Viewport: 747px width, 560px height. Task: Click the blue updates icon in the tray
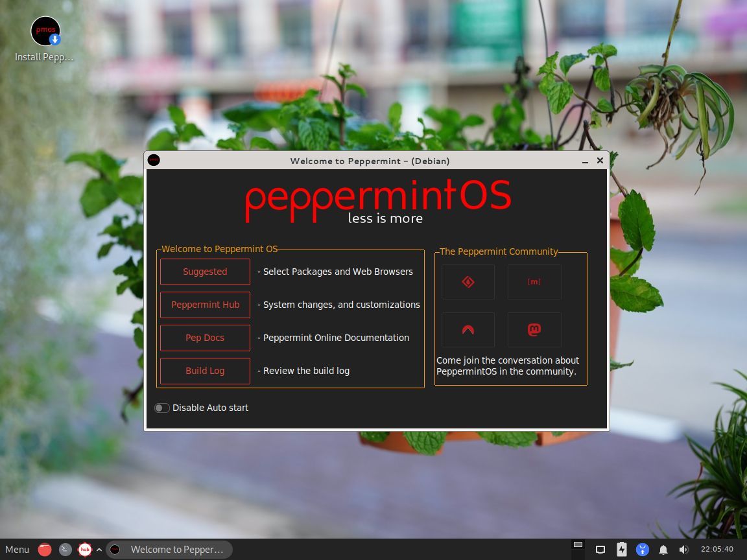point(642,549)
